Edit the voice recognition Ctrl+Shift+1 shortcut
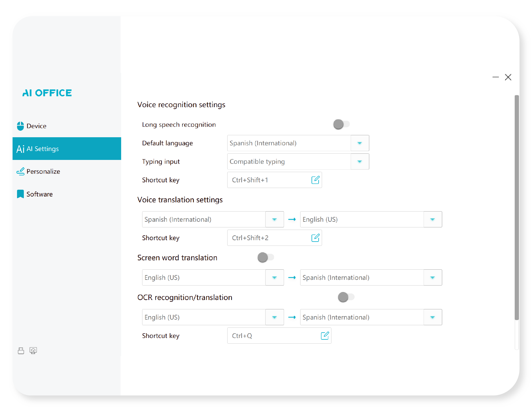 pos(315,180)
